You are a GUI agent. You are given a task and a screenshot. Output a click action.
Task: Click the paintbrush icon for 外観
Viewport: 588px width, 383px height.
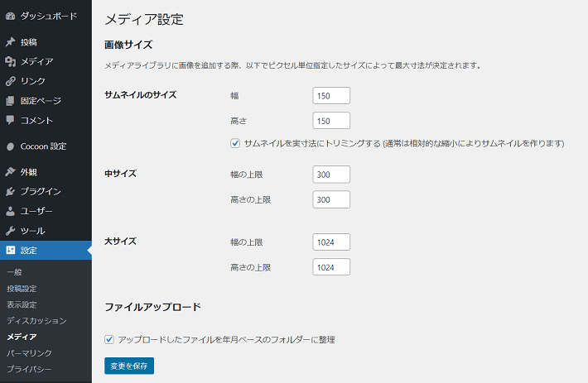tap(11, 172)
